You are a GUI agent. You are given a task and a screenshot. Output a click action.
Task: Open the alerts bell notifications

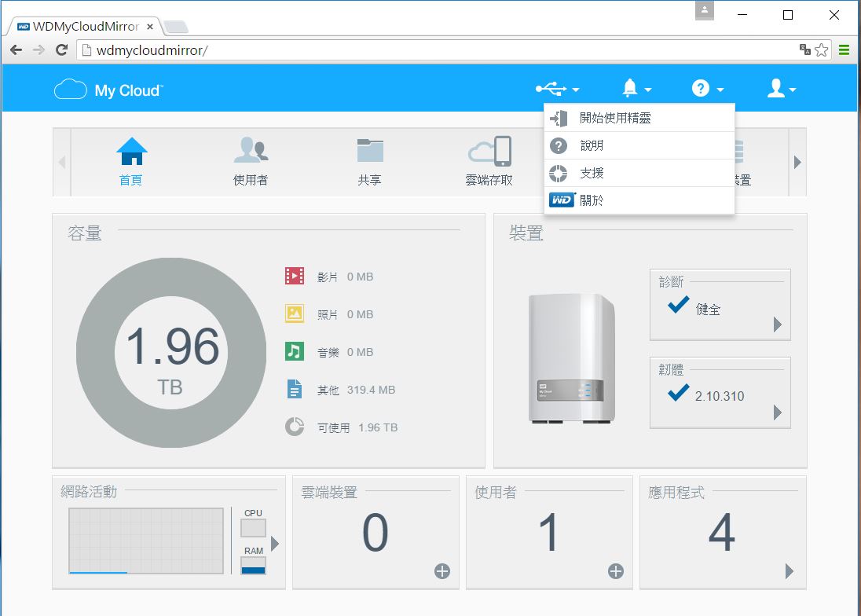(x=630, y=88)
